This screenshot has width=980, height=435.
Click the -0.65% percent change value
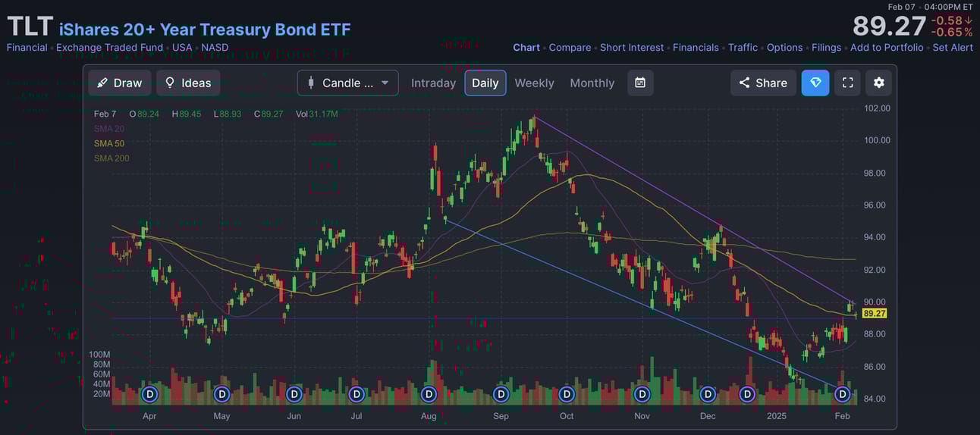coord(952,33)
